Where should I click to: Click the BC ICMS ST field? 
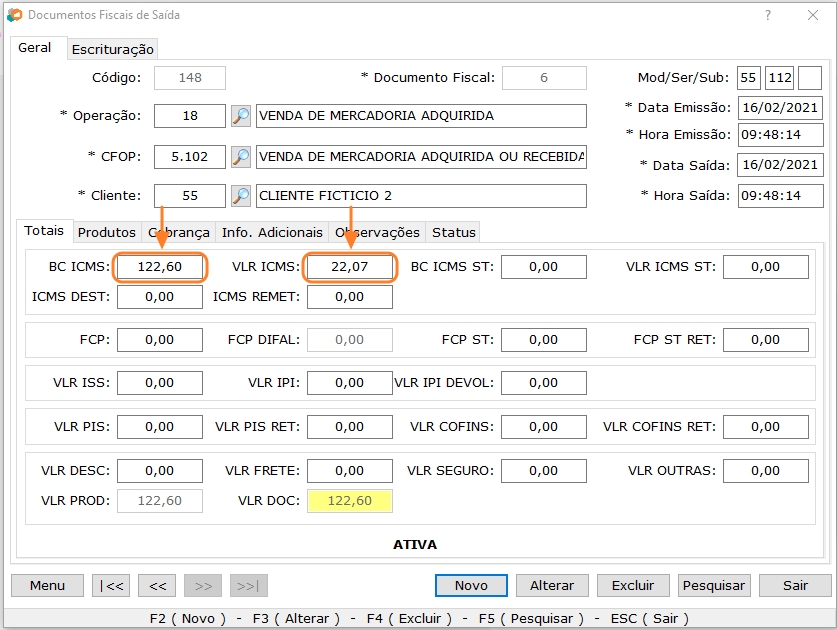click(x=544, y=267)
